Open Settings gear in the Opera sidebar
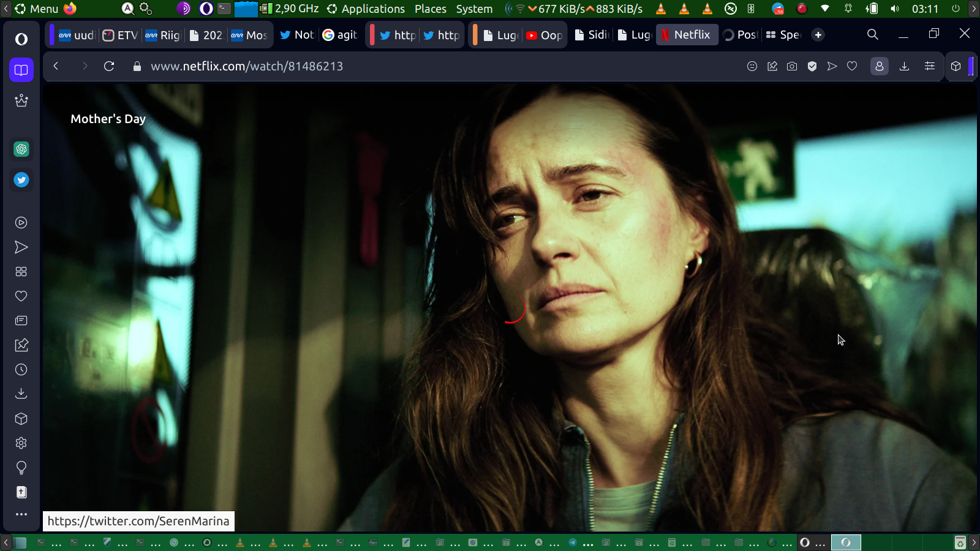980x551 pixels. tap(21, 443)
